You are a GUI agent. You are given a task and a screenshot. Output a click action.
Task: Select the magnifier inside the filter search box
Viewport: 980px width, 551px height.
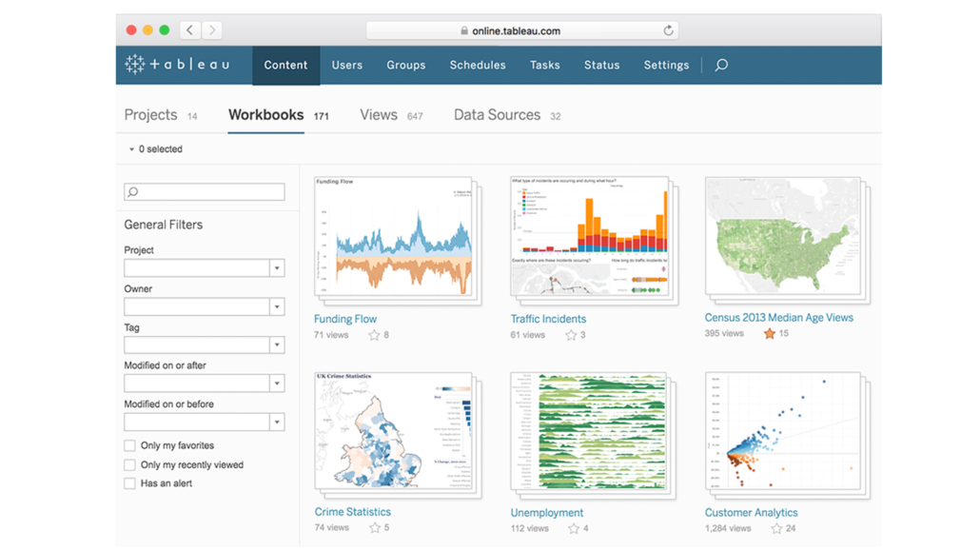coord(131,191)
